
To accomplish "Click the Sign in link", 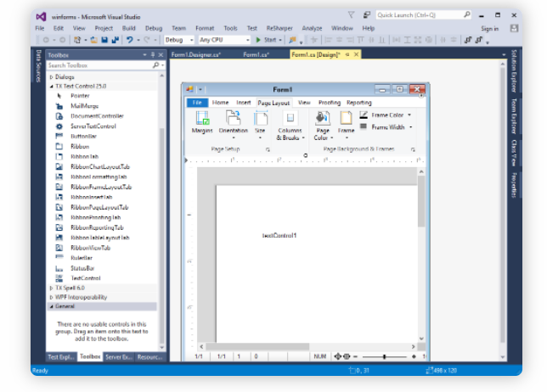I will click(x=489, y=29).
